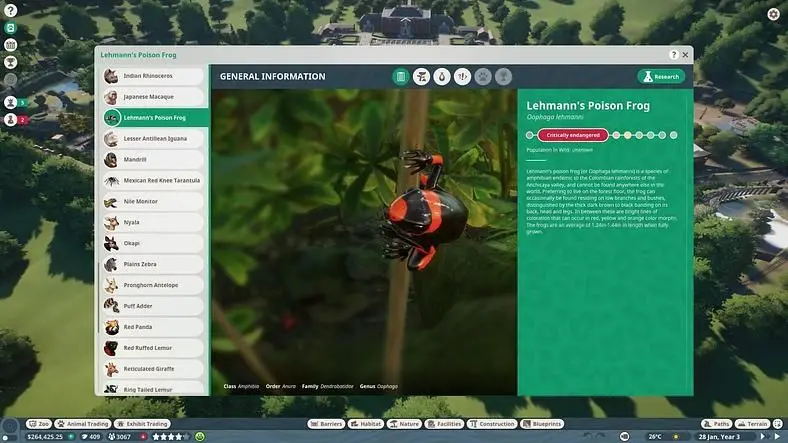Select Lehmann's Poison Frog list entry
The height and width of the screenshot is (443, 788).
tap(155, 118)
